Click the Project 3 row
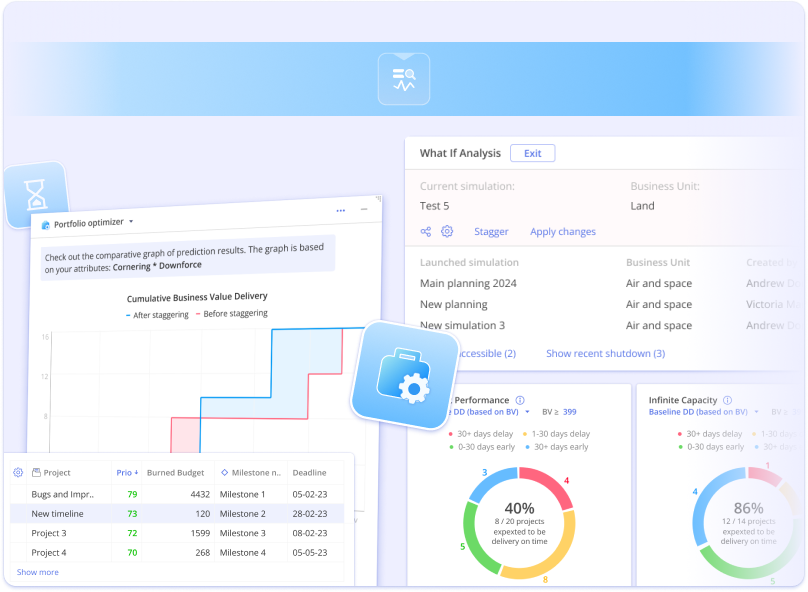This screenshot has height=592, width=808. click(x=177, y=533)
